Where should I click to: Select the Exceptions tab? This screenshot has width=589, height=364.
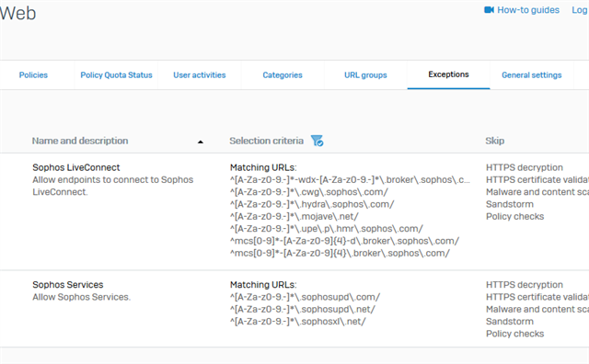pos(448,74)
